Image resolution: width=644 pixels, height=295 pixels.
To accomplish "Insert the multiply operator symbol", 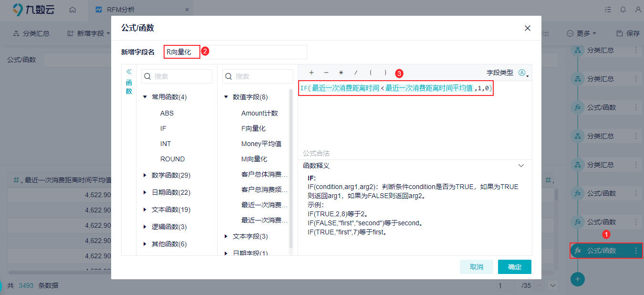I will (341, 73).
